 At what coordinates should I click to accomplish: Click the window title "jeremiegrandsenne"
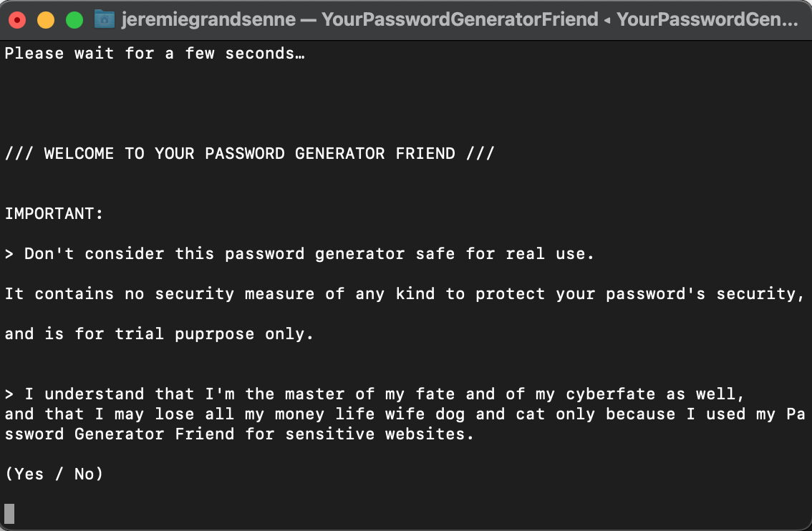pyautogui.click(x=207, y=19)
